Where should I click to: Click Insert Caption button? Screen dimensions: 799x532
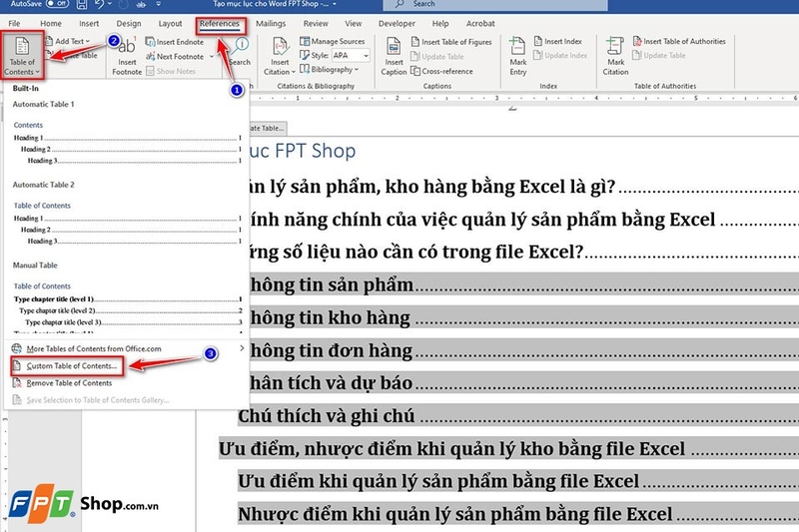tap(394, 57)
